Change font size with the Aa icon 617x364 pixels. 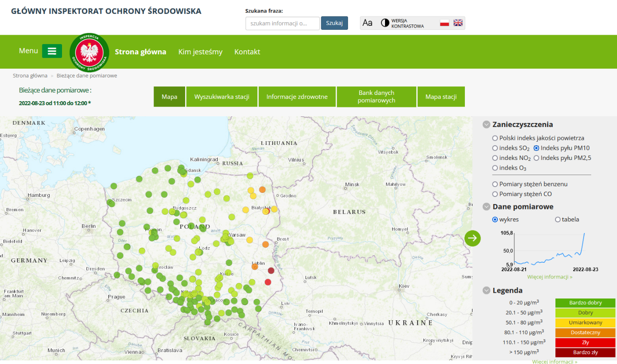pyautogui.click(x=368, y=23)
